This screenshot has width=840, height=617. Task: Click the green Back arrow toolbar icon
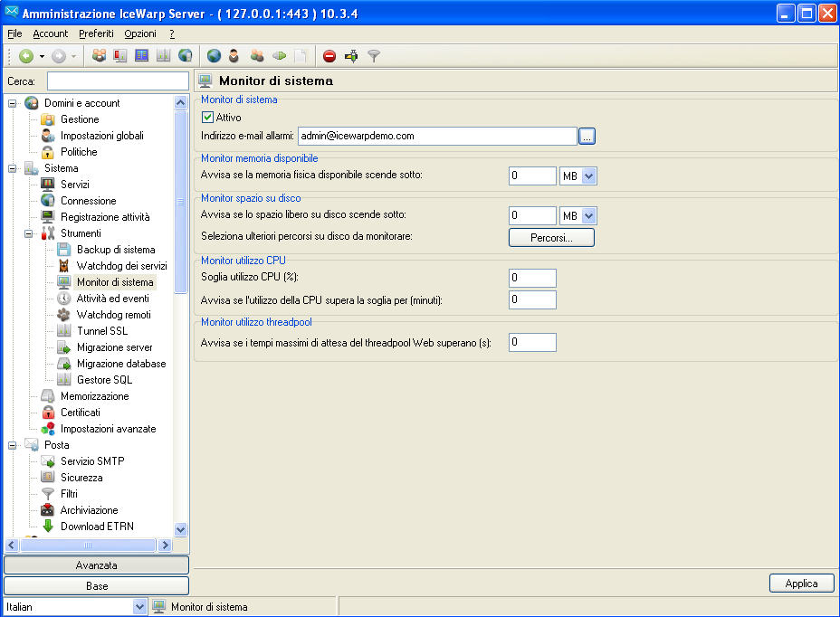click(25, 56)
